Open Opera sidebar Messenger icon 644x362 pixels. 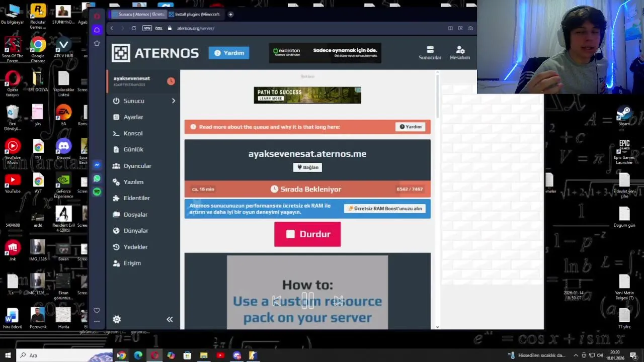click(97, 165)
